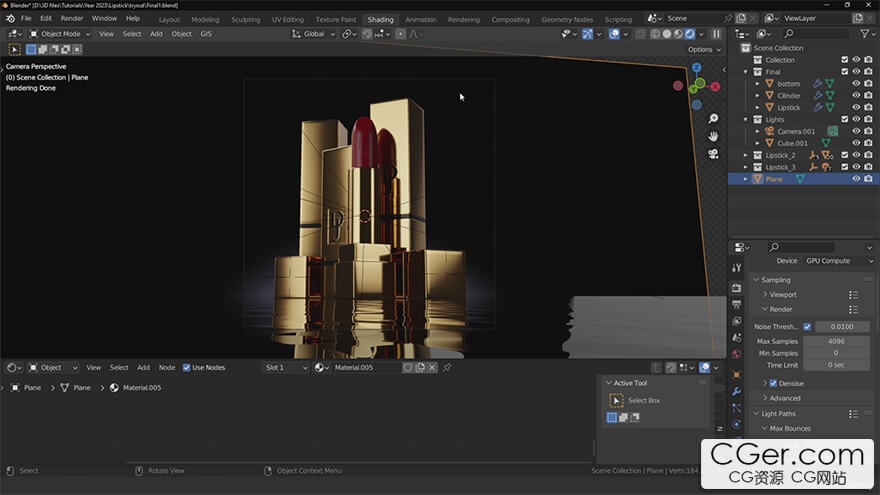Collapse the Sampling panel

click(x=757, y=279)
